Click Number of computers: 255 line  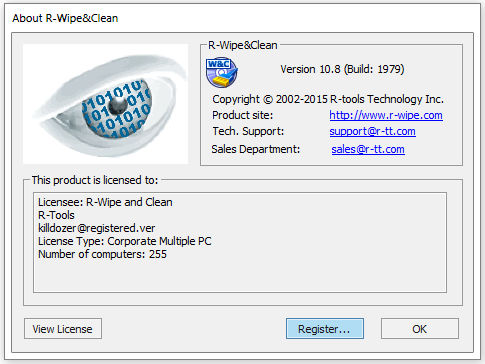pyautogui.click(x=102, y=254)
